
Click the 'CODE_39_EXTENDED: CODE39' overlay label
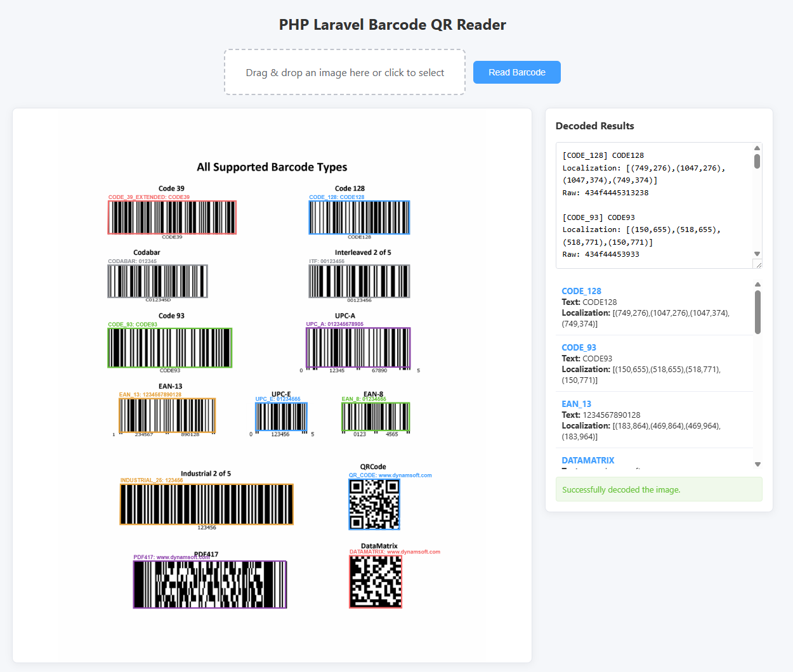[149, 197]
